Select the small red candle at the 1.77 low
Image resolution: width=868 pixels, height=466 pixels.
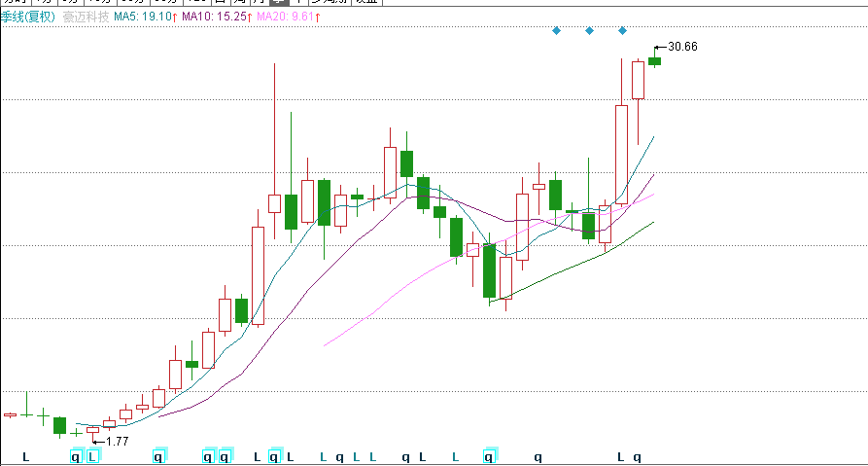(x=92, y=429)
